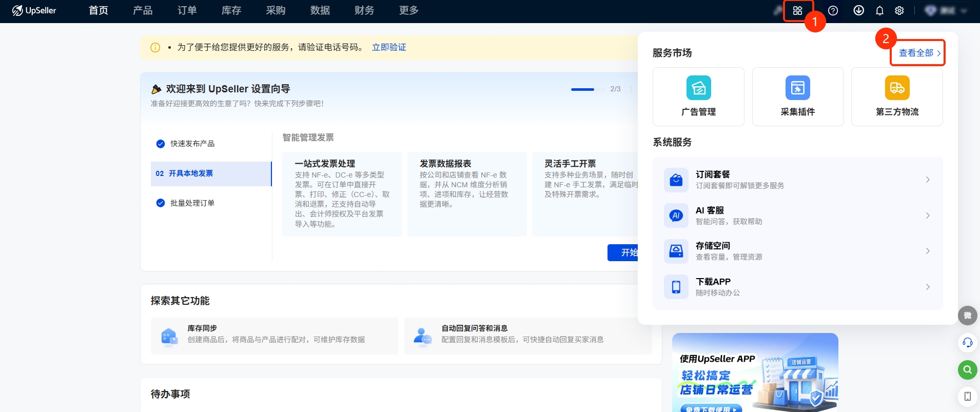980x412 pixels.
Task: Open the service market grid icon
Action: 797,11
